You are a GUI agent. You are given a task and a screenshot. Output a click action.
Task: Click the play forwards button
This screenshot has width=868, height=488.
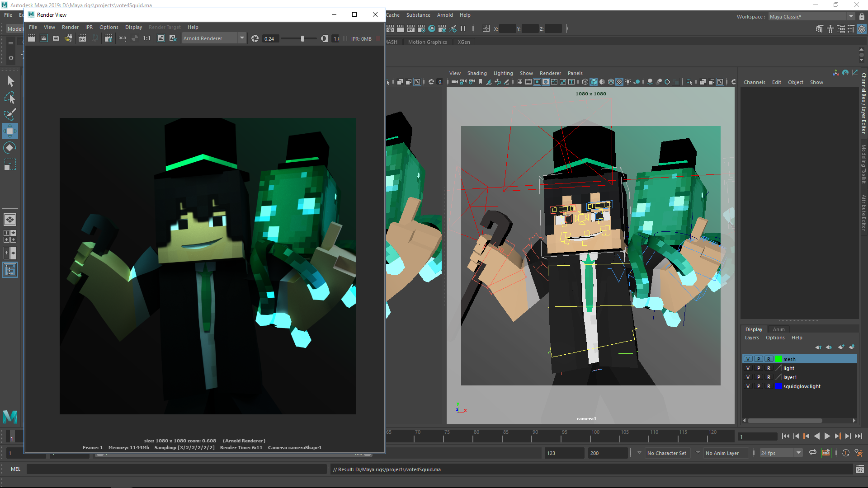tap(827, 436)
